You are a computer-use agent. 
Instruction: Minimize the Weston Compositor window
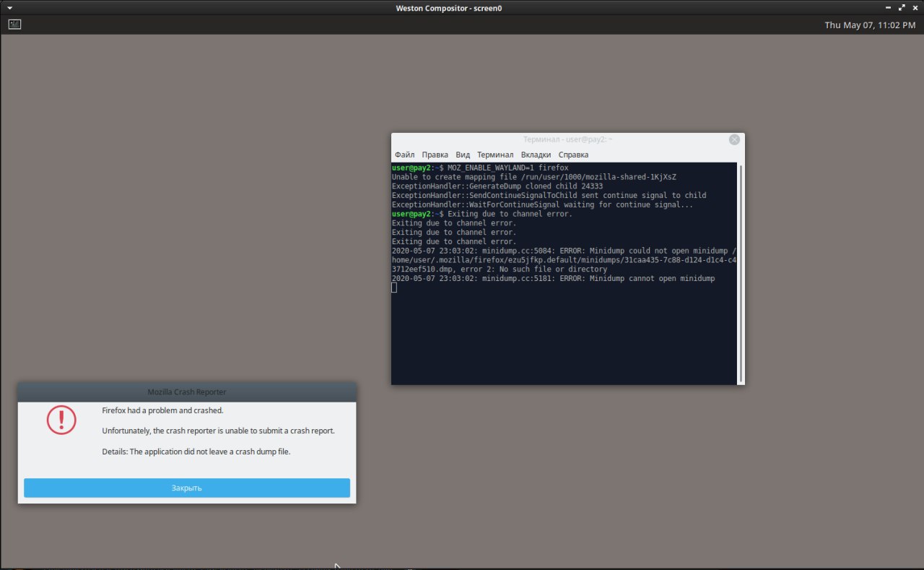(x=889, y=8)
